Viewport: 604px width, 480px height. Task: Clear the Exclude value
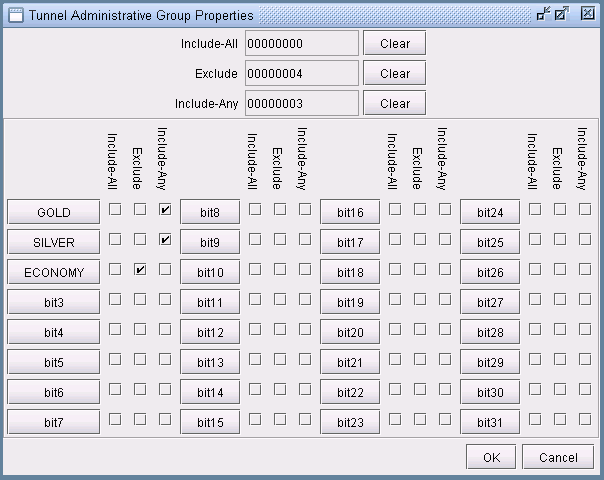pyautogui.click(x=394, y=73)
